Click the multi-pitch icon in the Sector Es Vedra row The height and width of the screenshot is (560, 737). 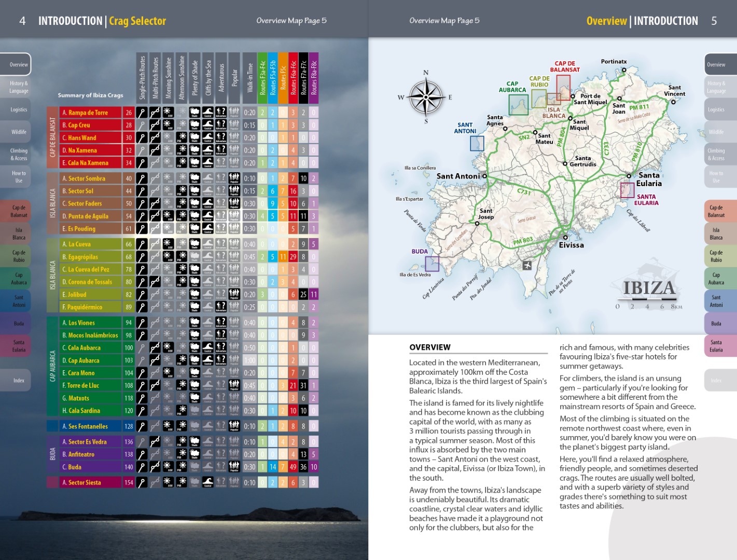[155, 442]
